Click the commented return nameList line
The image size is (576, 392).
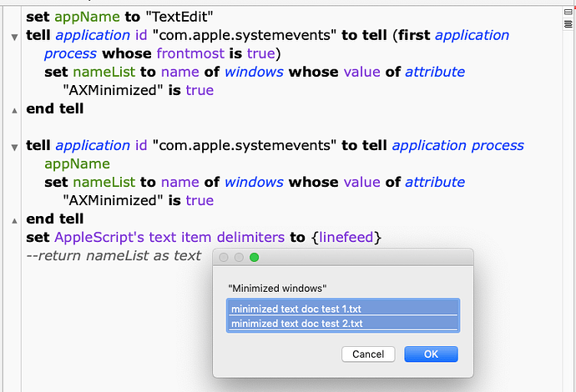pos(114,255)
